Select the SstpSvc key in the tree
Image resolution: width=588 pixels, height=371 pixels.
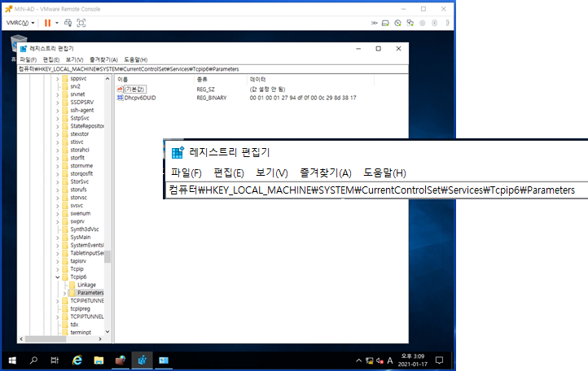coord(80,118)
